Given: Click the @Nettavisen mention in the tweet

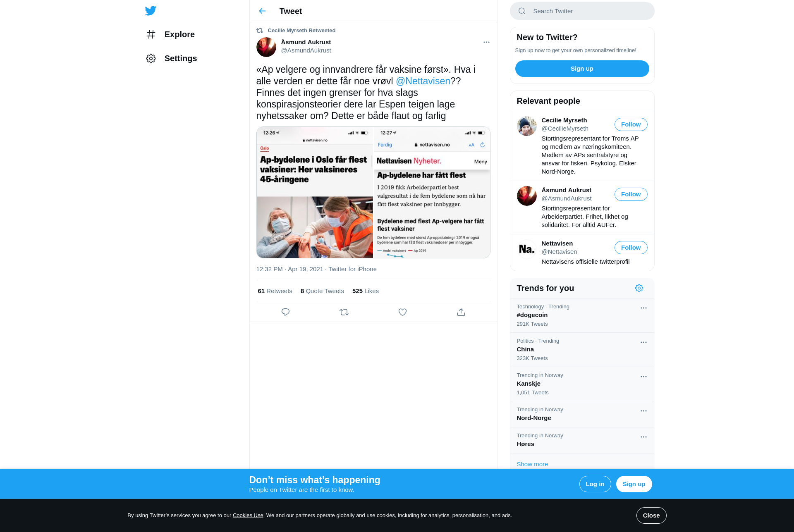Looking at the screenshot, I should (423, 81).
